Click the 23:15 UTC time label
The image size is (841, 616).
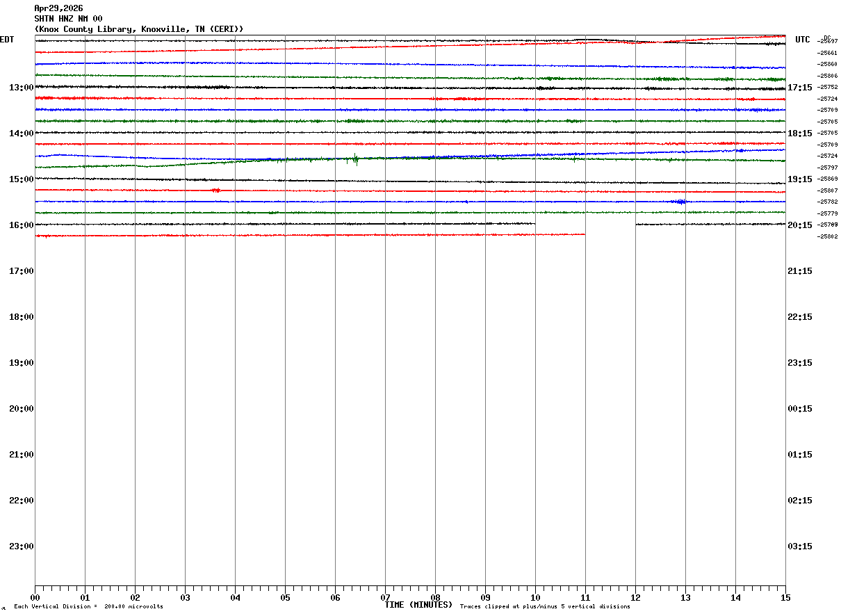tap(800, 363)
